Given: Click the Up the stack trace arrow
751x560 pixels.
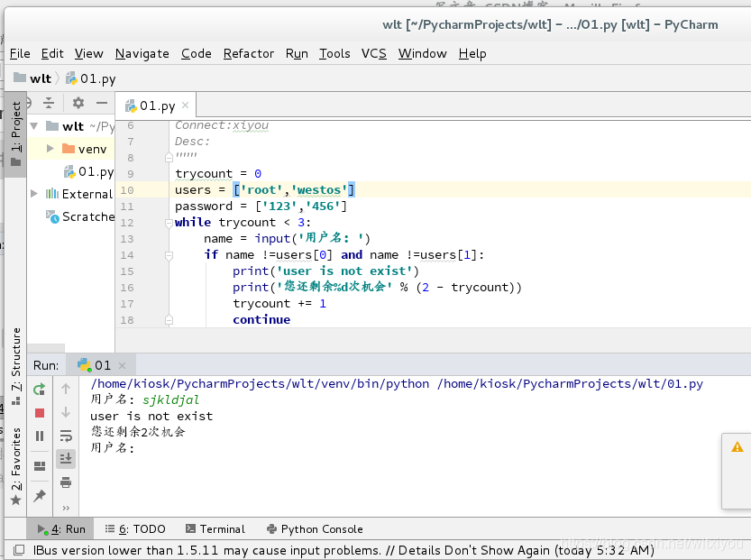Looking at the screenshot, I should tap(66, 389).
